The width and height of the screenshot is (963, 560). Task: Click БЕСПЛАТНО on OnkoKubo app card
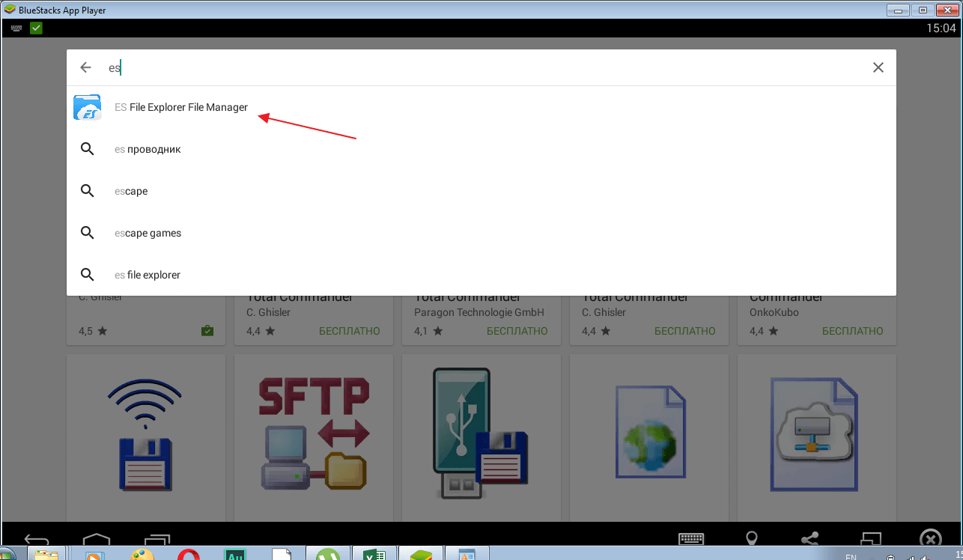click(x=852, y=331)
